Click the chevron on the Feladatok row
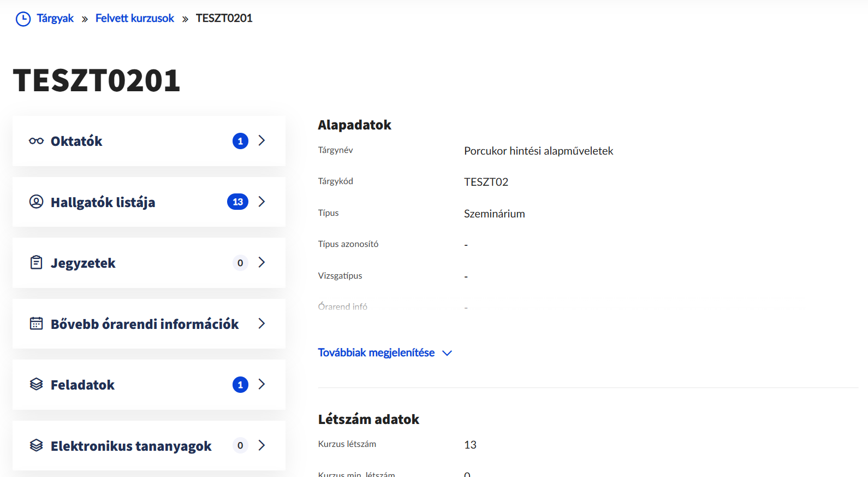 tap(262, 385)
